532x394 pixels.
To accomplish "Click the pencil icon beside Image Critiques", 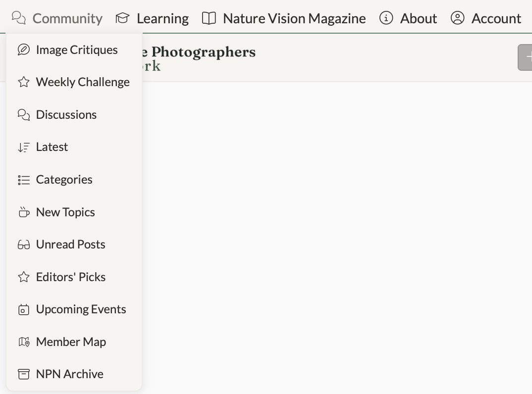I will 23,50.
